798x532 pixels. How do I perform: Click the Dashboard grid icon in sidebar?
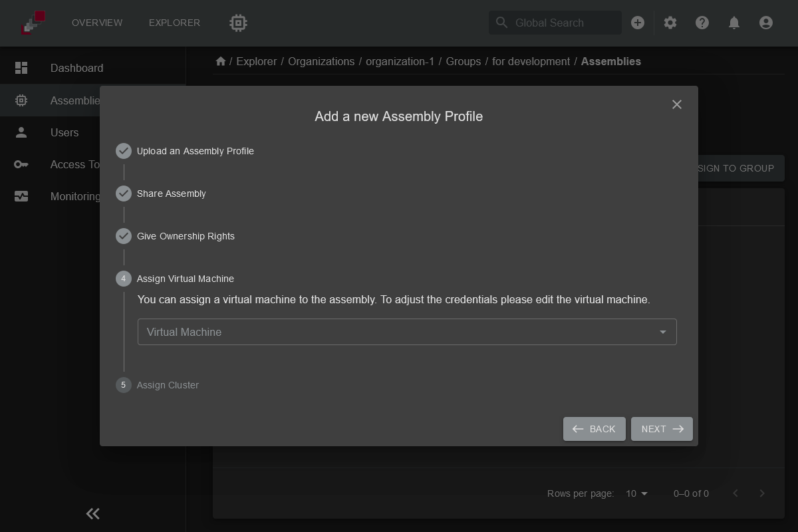click(x=21, y=68)
